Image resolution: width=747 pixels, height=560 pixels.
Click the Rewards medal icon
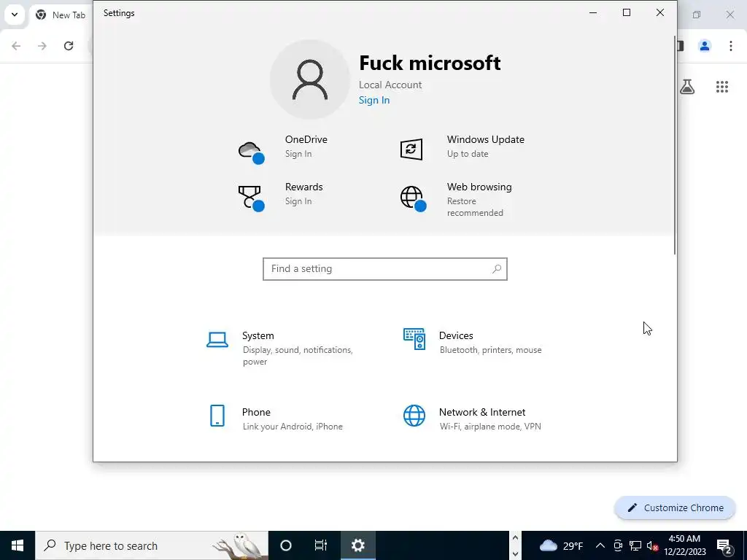pyautogui.click(x=251, y=198)
